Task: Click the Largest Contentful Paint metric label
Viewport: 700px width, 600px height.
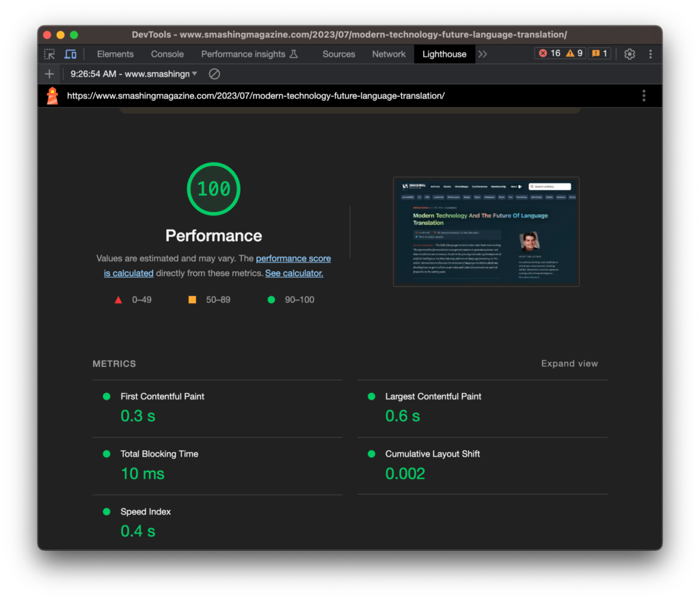Action: (433, 396)
